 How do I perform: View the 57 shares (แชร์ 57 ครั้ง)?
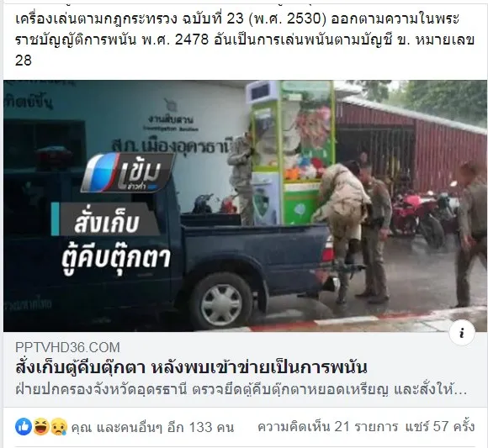click(x=440, y=426)
